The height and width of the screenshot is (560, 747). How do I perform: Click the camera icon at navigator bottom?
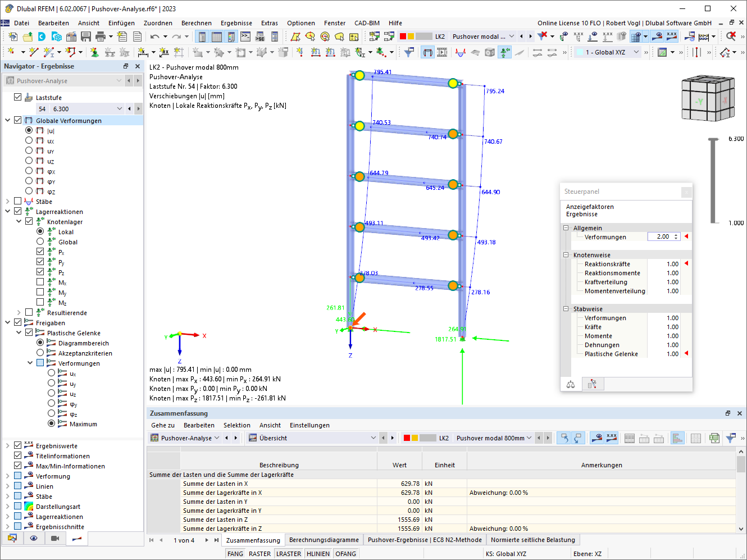pyautogui.click(x=55, y=538)
